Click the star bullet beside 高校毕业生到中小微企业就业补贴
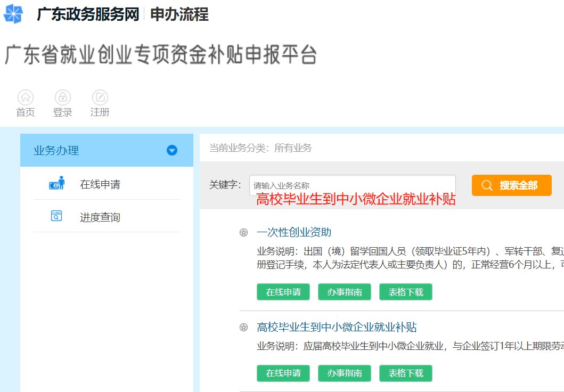The height and width of the screenshot is (392, 564). click(243, 327)
